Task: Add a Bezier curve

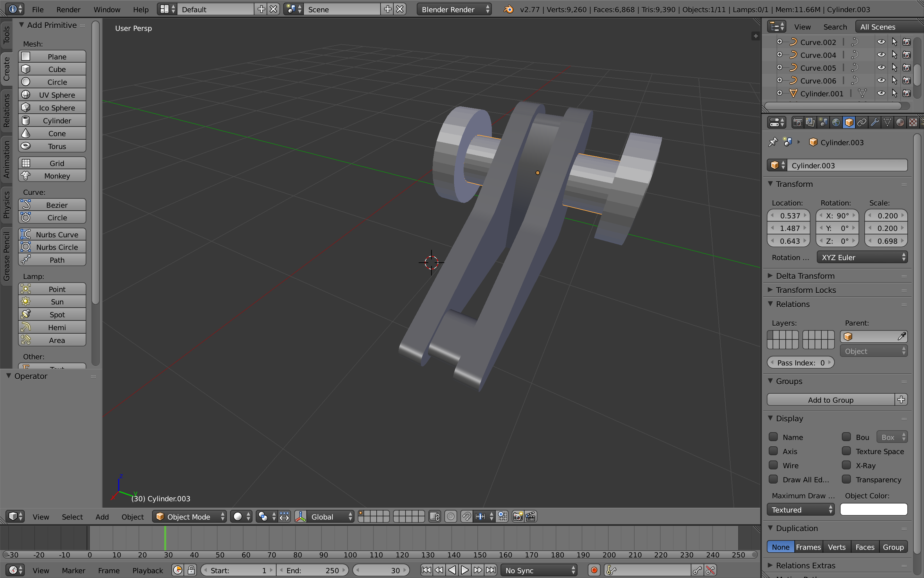Action: click(x=52, y=205)
